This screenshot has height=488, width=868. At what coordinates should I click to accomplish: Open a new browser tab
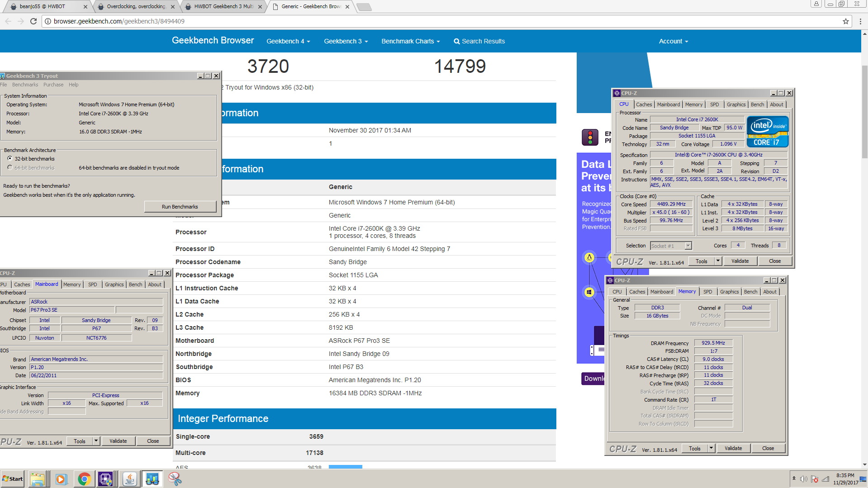coord(364,7)
